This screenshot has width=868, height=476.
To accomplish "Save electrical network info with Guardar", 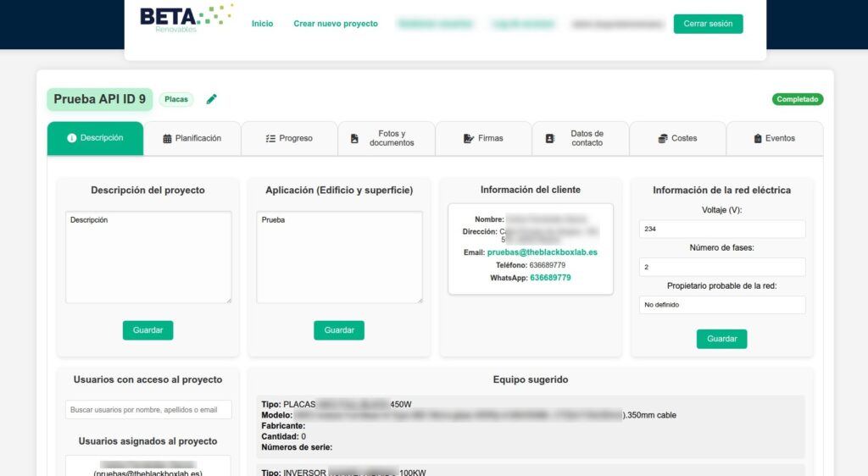I will click(x=722, y=339).
